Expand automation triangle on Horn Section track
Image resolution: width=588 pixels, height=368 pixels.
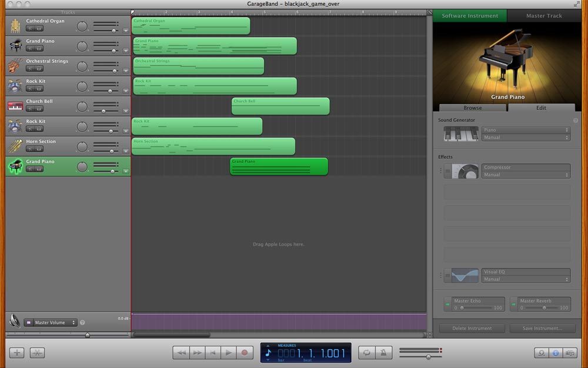pyautogui.click(x=126, y=151)
